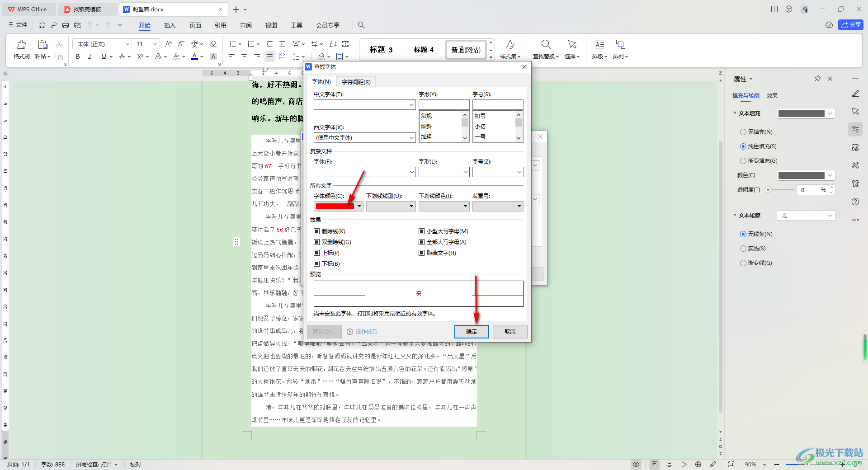868x470 pixels.
Task: Click the search magnifier in menu bar
Action: pos(361,25)
